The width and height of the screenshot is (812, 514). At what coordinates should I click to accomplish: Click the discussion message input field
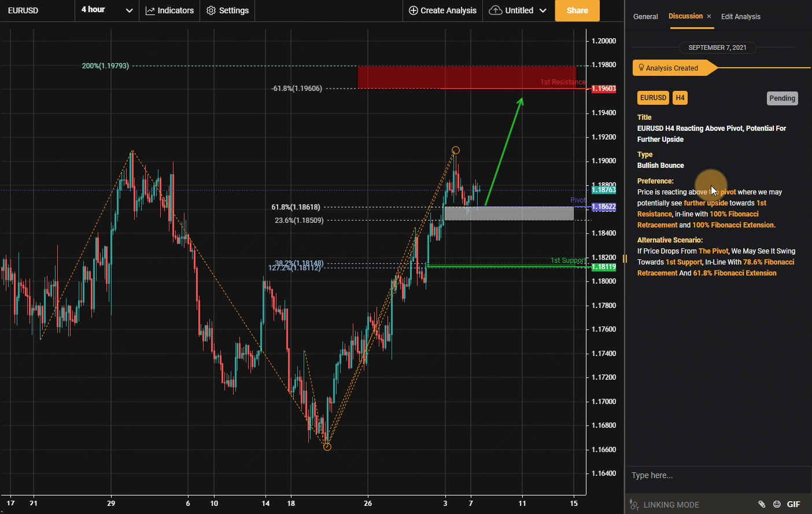[x=717, y=475]
